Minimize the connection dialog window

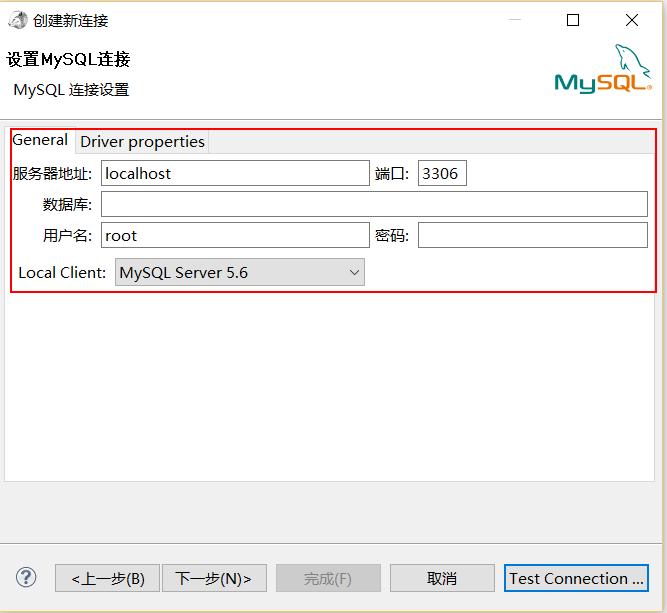pyautogui.click(x=515, y=20)
